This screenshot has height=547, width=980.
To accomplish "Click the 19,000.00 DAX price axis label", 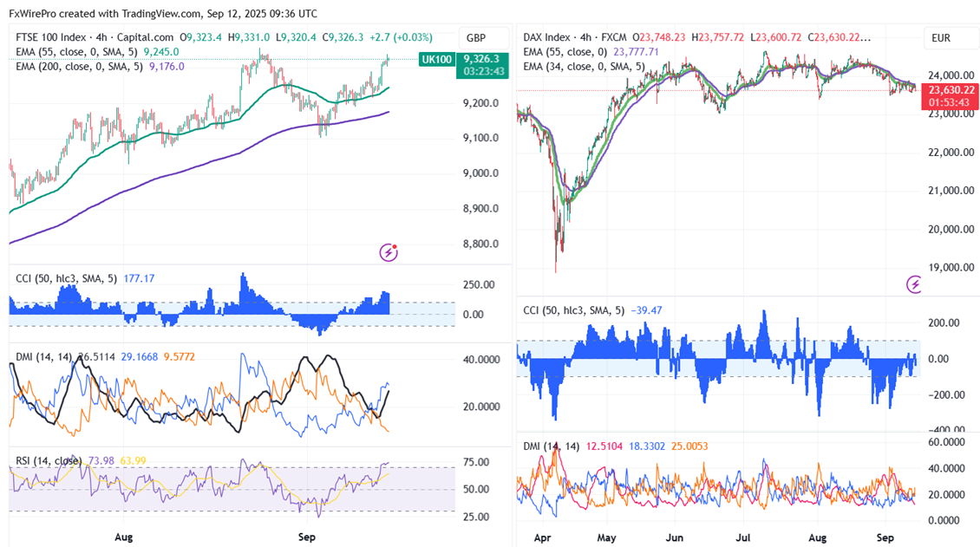I will [951, 267].
